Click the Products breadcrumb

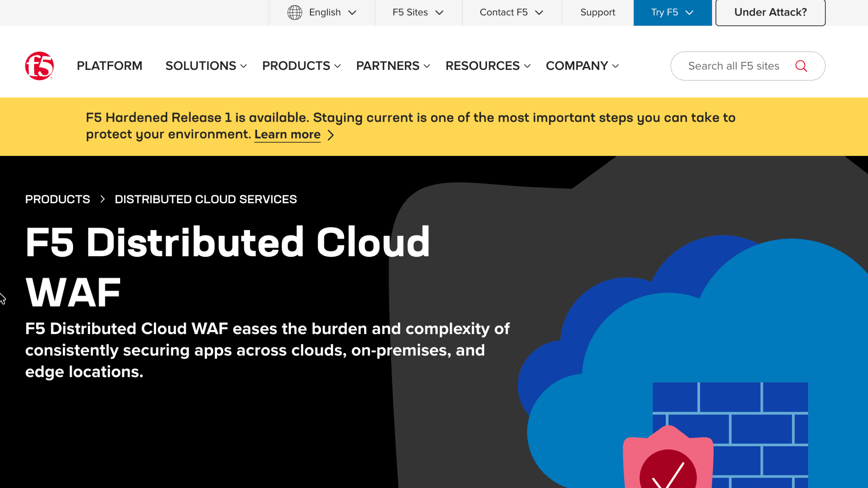(x=57, y=199)
